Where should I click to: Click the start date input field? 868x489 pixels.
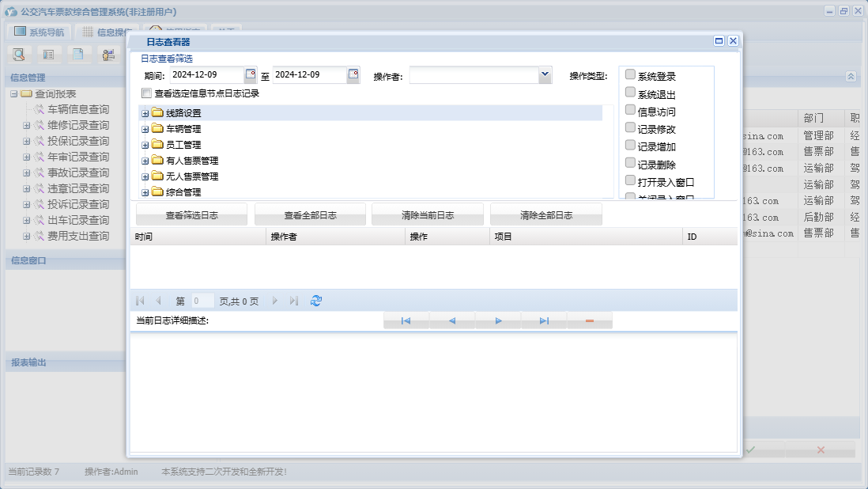[x=206, y=74]
